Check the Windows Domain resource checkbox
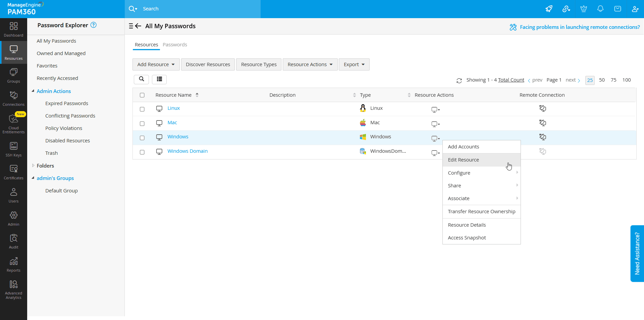 [x=142, y=152]
